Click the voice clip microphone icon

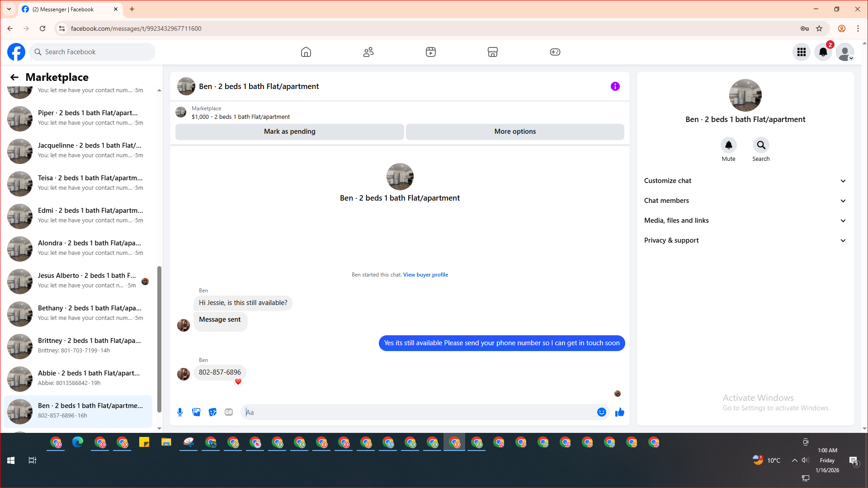[x=180, y=412]
